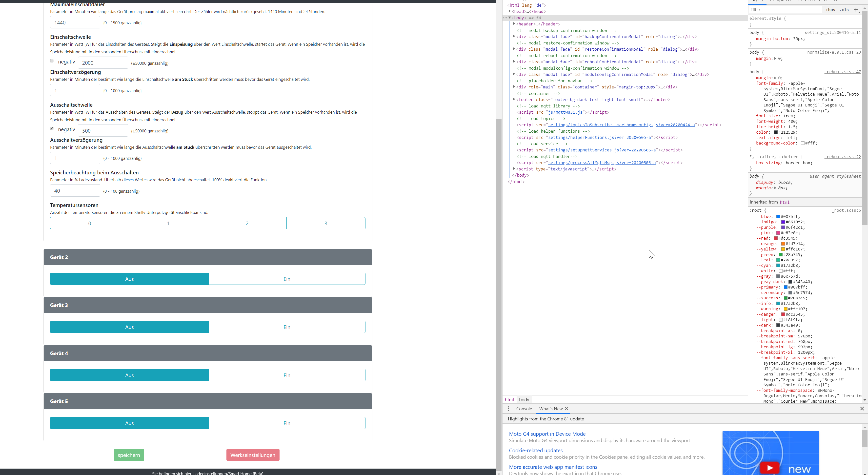Click the --teal color swatch square

(778, 260)
